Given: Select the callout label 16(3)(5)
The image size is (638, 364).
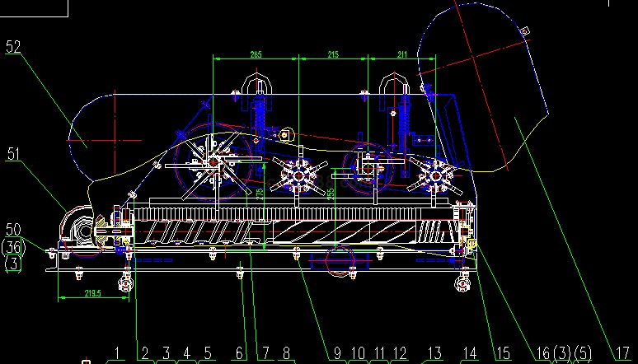Looking at the screenshot, I should (565, 353).
